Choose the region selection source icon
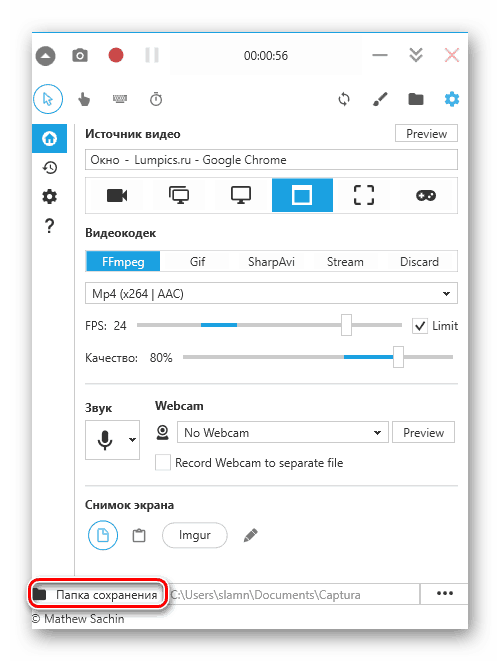500x661 pixels. point(363,196)
